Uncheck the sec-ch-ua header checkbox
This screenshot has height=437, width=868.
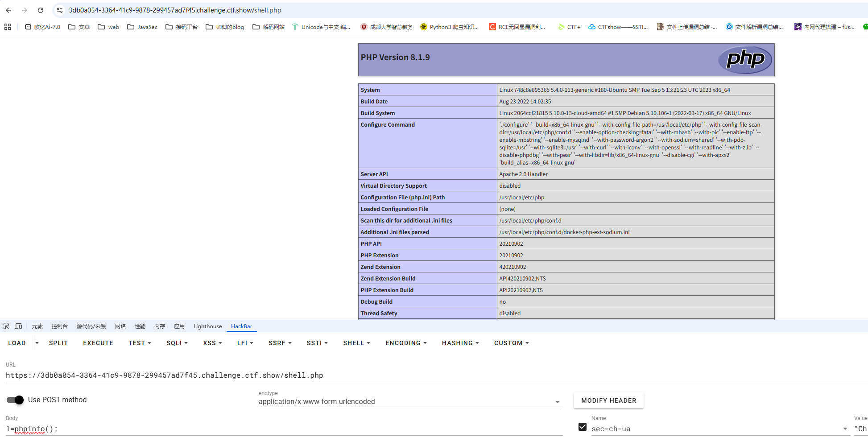pyautogui.click(x=582, y=427)
